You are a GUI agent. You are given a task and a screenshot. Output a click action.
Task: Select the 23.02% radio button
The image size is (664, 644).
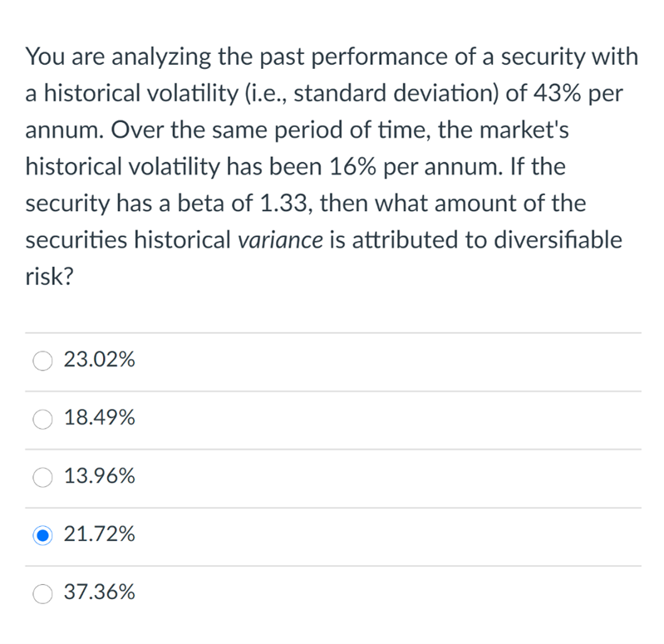pos(42,361)
